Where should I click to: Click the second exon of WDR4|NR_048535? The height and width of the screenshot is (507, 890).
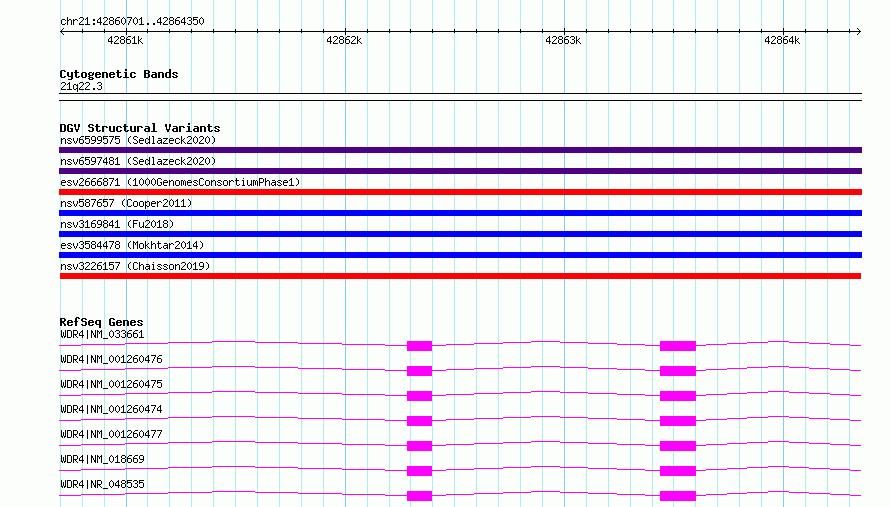click(x=678, y=496)
